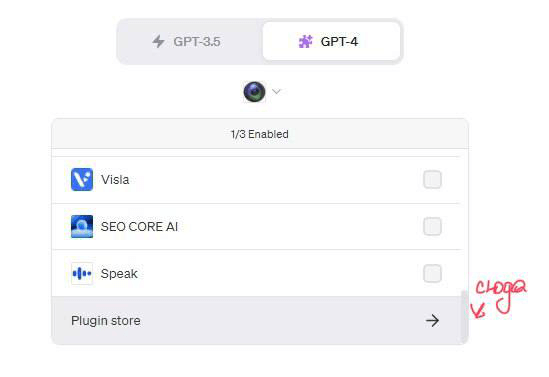This screenshot has height=377, width=549.
Task: Click the enabled plugin camera lens icon
Action: 254,92
